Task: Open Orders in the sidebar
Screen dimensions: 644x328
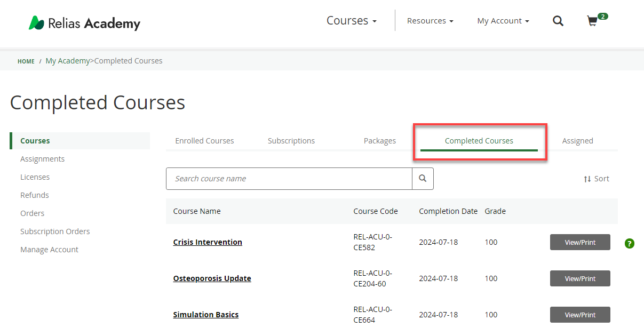Action: pyautogui.click(x=33, y=213)
